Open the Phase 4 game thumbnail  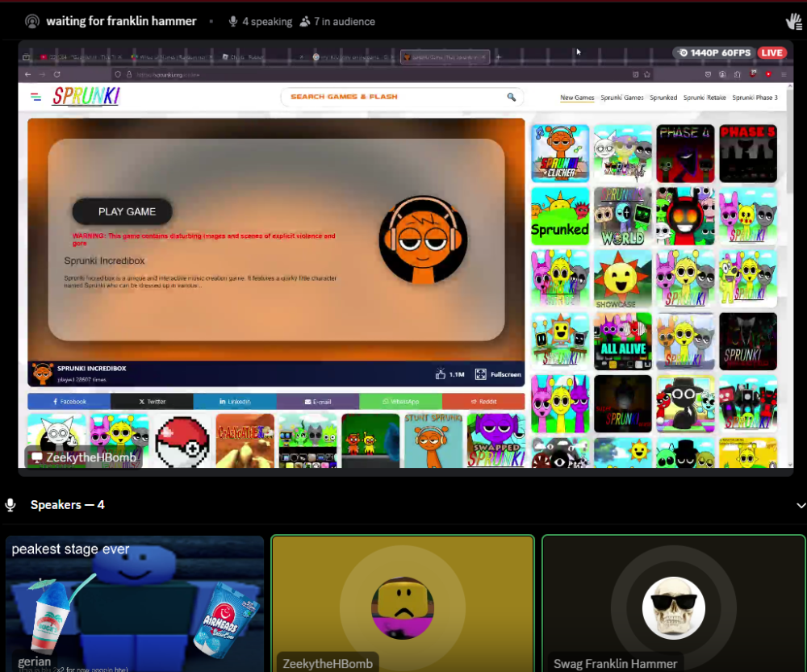[685, 153]
